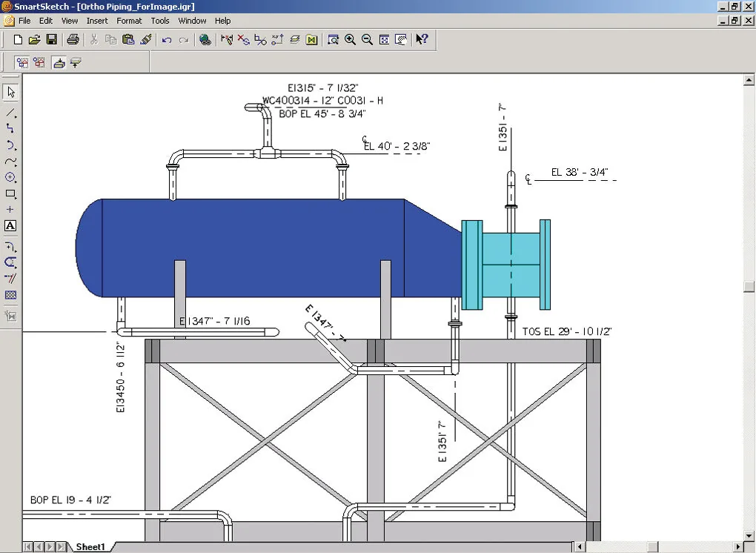Click the Fit view icon
The width and height of the screenshot is (756, 553).
384,39
